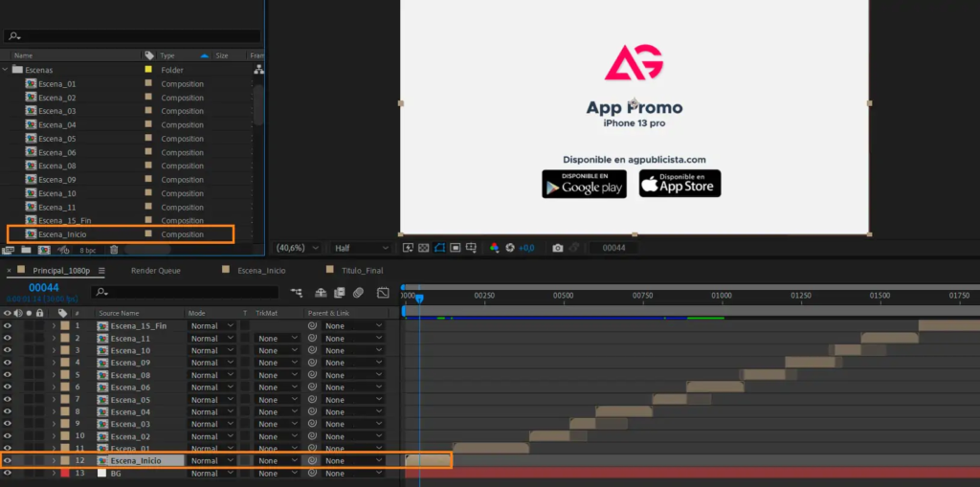The height and width of the screenshot is (487, 980).
Task: Take a snapshot with camera icon
Action: coord(558,248)
